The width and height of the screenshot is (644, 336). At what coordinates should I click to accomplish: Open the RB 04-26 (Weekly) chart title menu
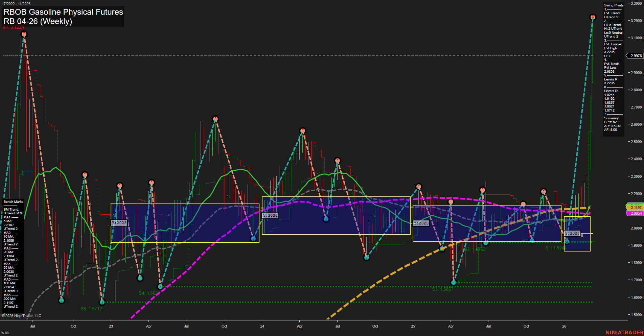click(37, 21)
